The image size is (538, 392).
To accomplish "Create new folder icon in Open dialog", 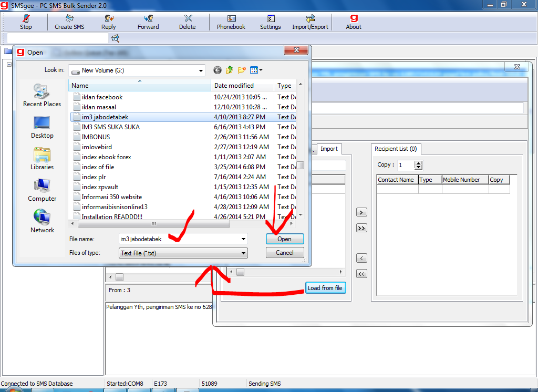I will tap(242, 70).
